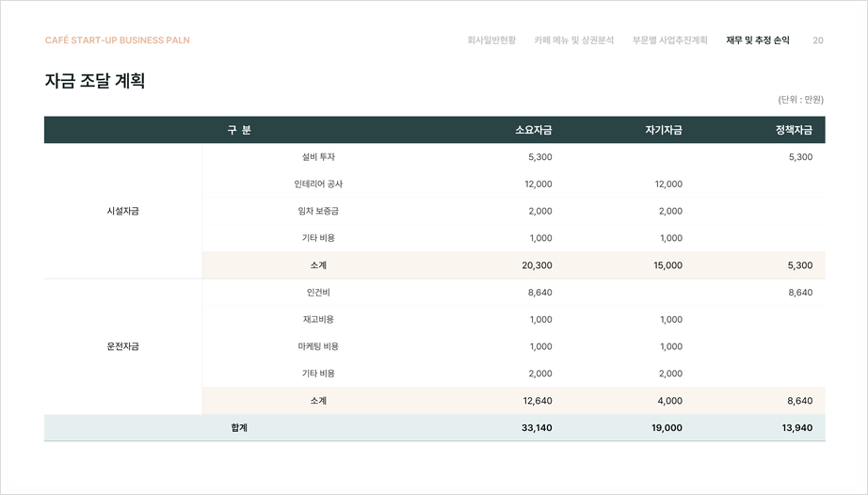The image size is (868, 495).
Task: Select 임차 보증금 자기자금 value 2,000
Action: tap(670, 212)
